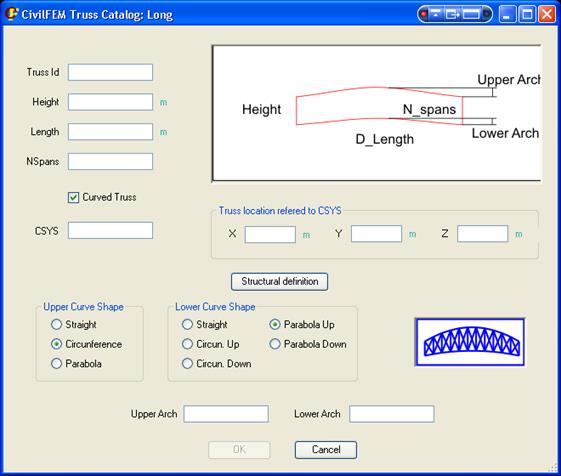Click the CivilFEM app icon in title bar

click(x=11, y=14)
